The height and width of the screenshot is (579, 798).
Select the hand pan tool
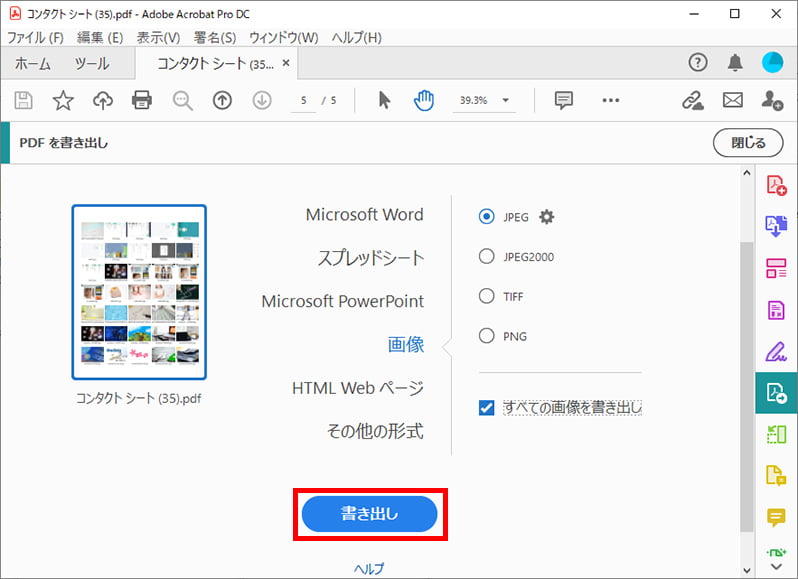tap(424, 100)
